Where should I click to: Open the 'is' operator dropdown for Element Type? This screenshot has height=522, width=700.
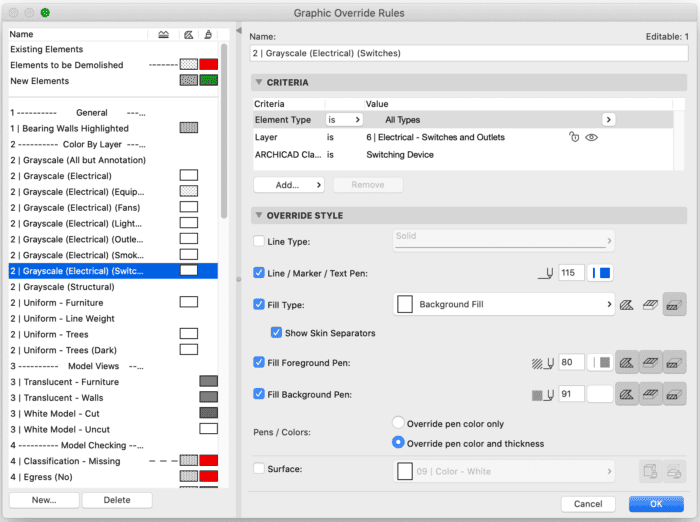(x=344, y=120)
